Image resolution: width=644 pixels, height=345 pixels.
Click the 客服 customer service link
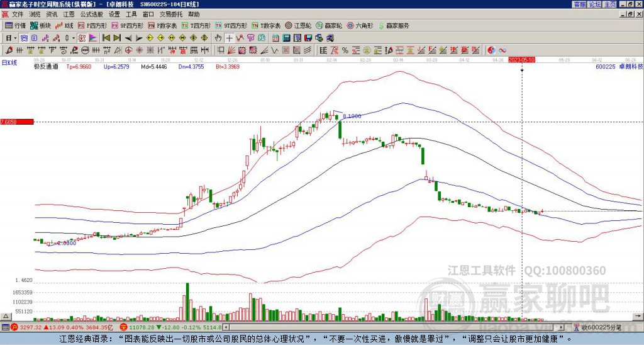coord(579,4)
